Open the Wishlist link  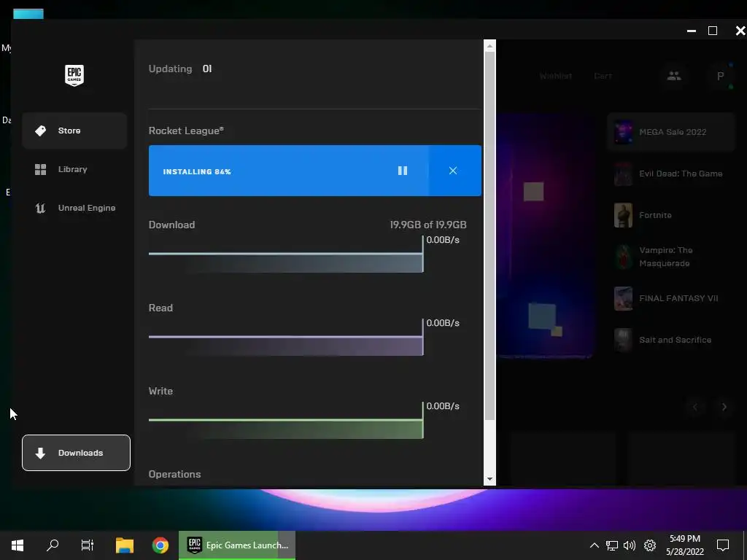[x=555, y=76]
